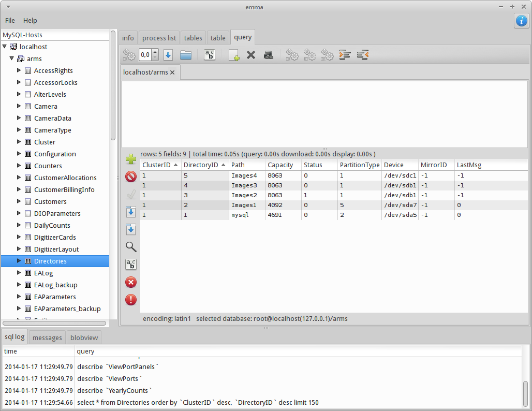The image size is (532, 411).
Task: Collapse the localhost host node
Action: (5, 47)
